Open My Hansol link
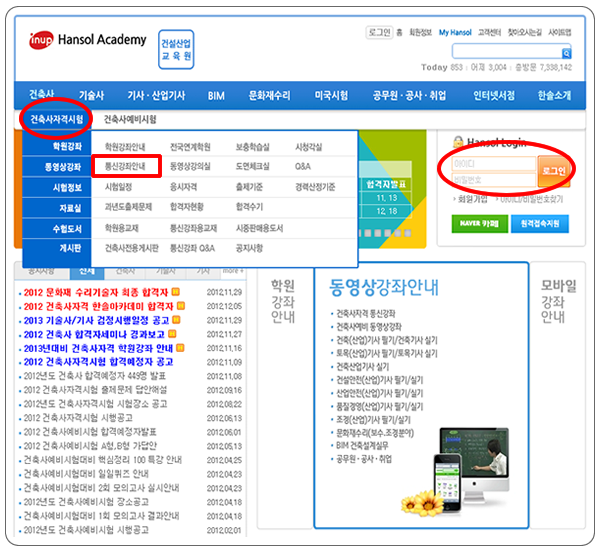Image resolution: width=600 pixels, height=551 pixels. 455,33
